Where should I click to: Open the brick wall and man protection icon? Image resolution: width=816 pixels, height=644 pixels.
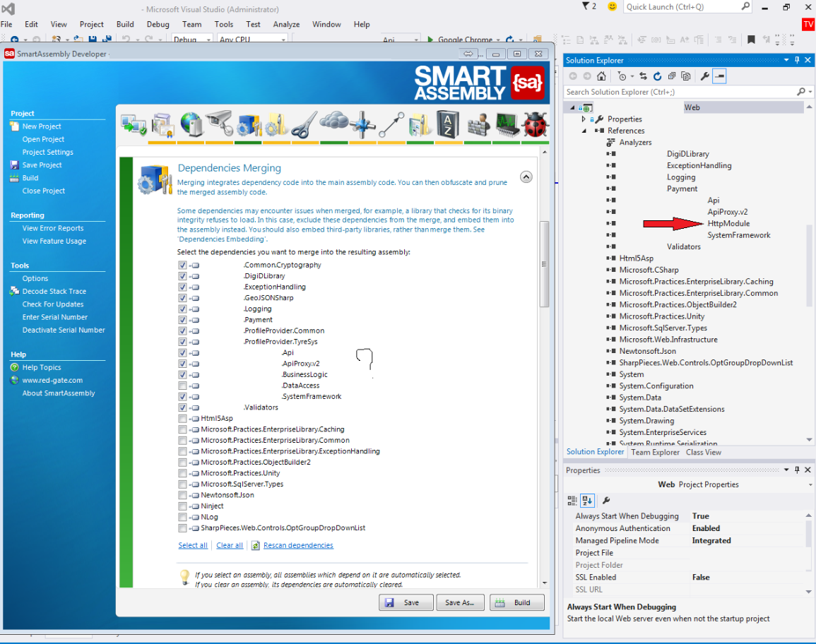[478, 124]
